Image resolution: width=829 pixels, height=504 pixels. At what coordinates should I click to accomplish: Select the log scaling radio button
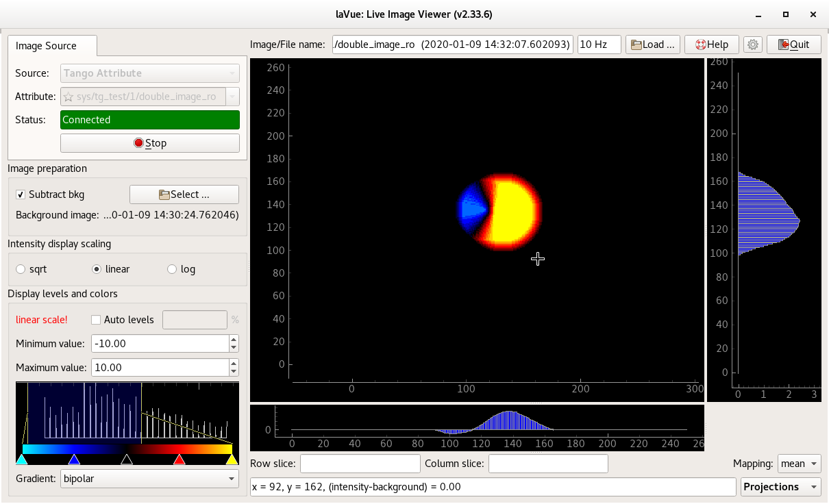point(172,269)
